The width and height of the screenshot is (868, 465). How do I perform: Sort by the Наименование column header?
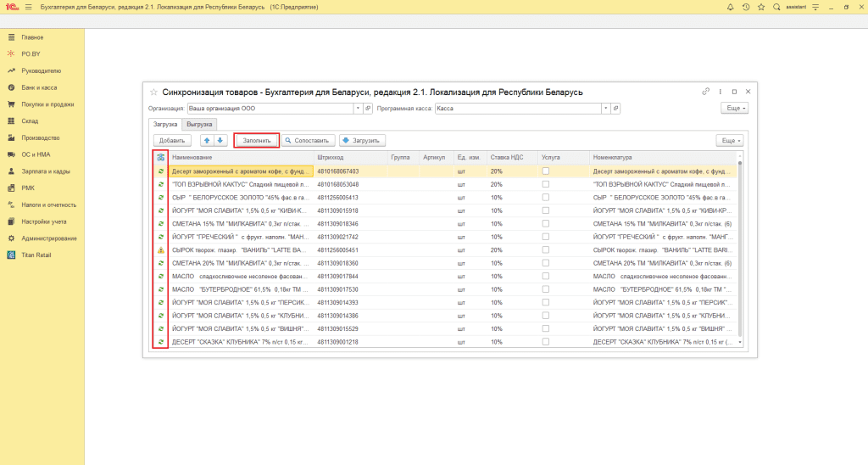click(242, 157)
